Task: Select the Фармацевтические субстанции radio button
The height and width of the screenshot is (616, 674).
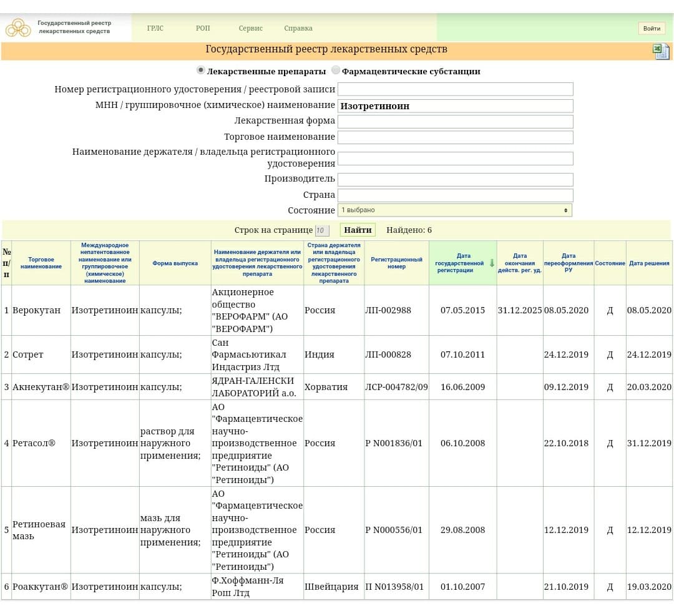Action: coord(336,71)
